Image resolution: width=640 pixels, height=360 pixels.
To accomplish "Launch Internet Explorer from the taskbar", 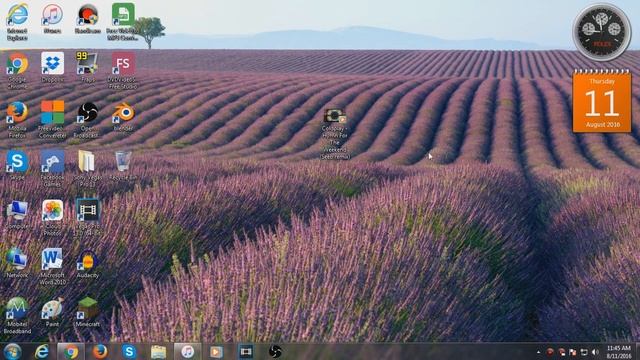I will pos(42,351).
